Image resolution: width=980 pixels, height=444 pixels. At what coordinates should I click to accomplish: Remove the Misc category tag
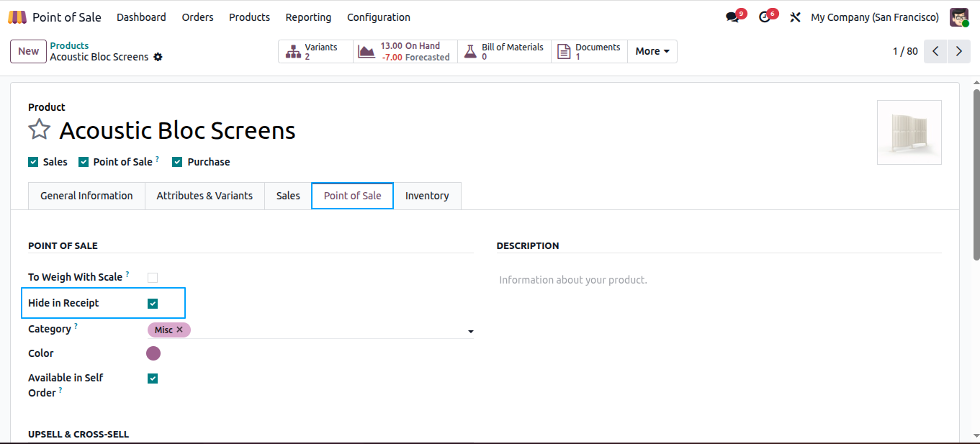180,330
